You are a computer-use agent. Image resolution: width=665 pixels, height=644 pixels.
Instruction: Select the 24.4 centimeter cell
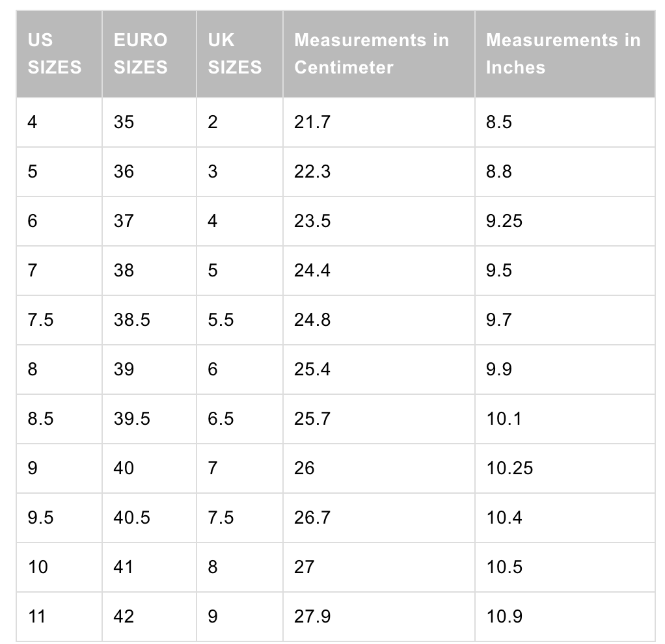[312, 271]
